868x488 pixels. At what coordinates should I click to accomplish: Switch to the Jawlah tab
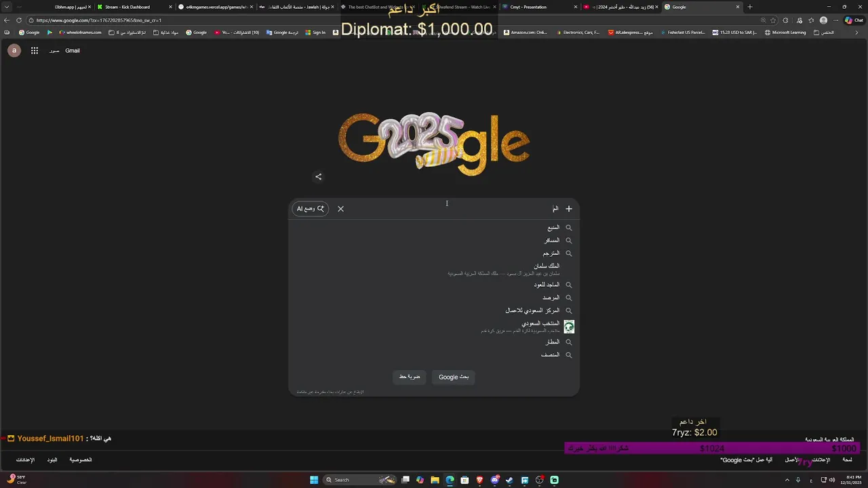point(297,7)
